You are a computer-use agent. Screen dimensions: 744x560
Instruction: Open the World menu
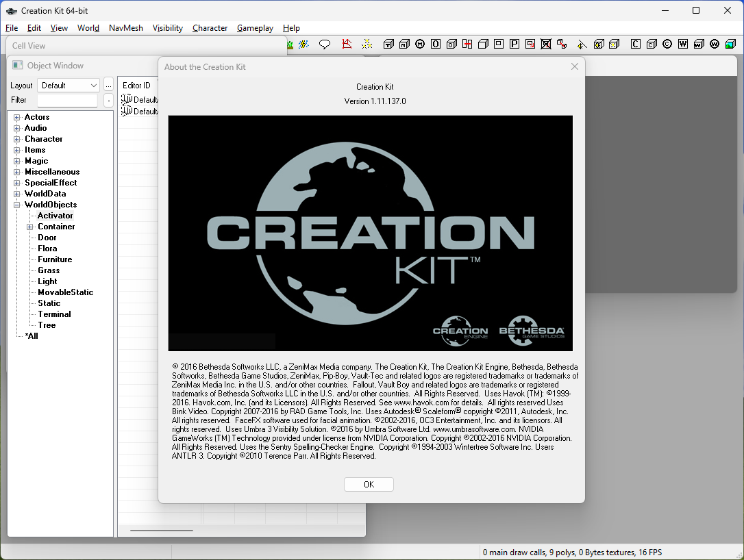pos(88,28)
